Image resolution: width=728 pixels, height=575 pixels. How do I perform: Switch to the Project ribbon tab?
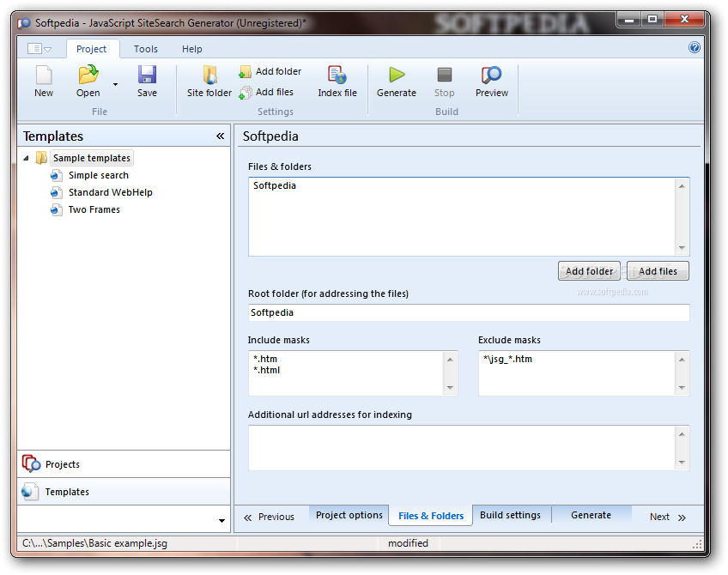point(92,49)
